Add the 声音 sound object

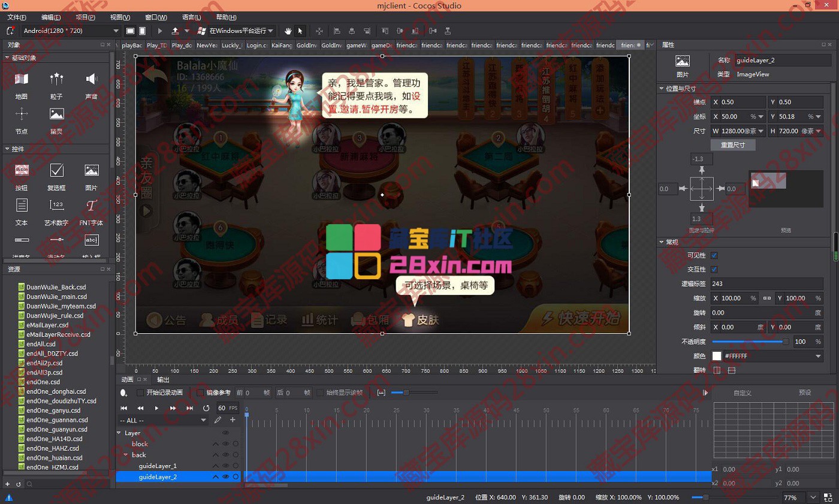(91, 86)
